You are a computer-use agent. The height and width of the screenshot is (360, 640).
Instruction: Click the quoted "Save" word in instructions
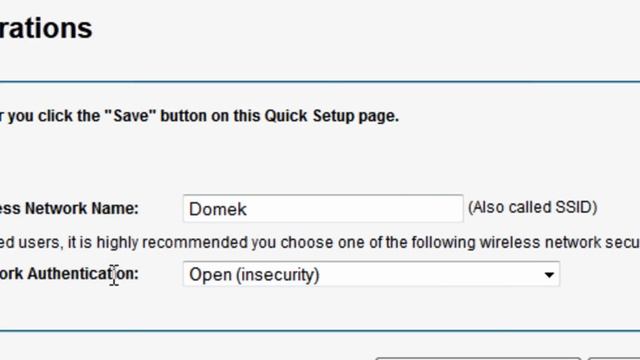[x=130, y=116]
